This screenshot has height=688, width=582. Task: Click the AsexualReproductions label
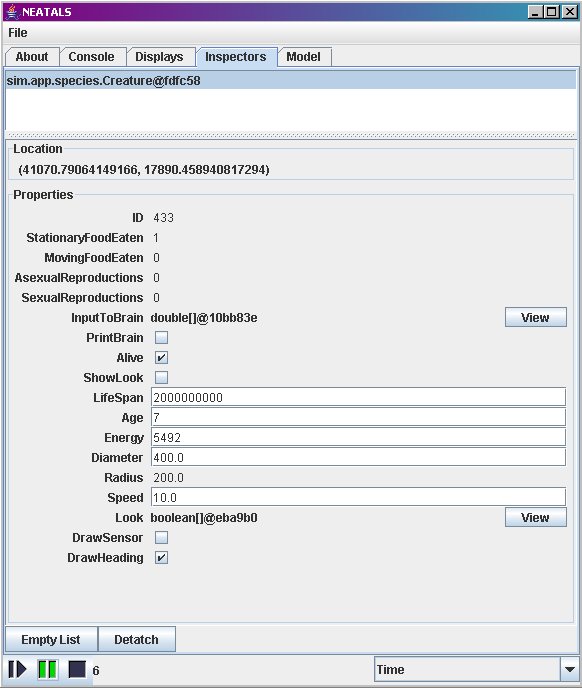pyautogui.click(x=79, y=277)
